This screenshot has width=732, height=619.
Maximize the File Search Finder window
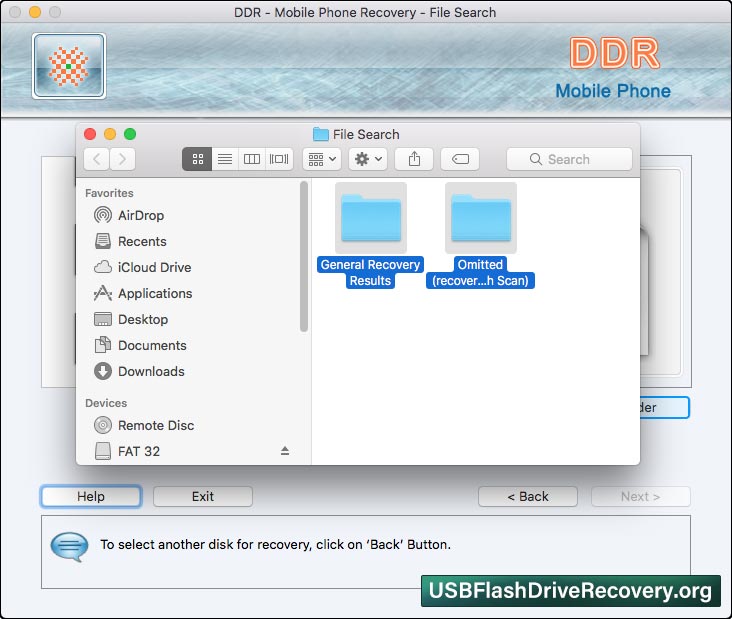(x=130, y=134)
